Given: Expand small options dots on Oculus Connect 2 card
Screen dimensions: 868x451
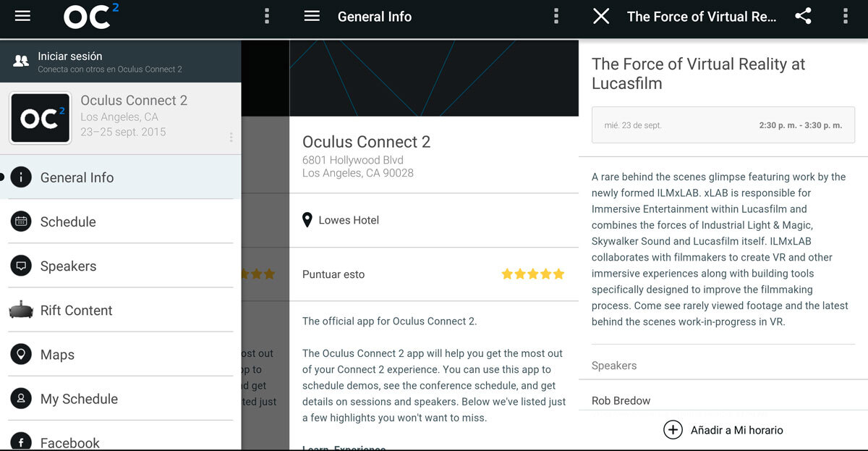Looking at the screenshot, I should click(231, 137).
